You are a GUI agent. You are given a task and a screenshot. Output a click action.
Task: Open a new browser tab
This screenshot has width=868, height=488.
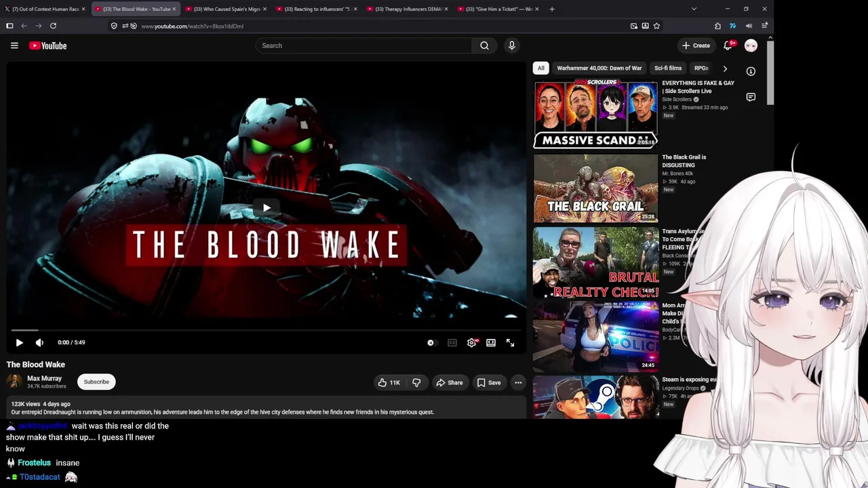552,9
